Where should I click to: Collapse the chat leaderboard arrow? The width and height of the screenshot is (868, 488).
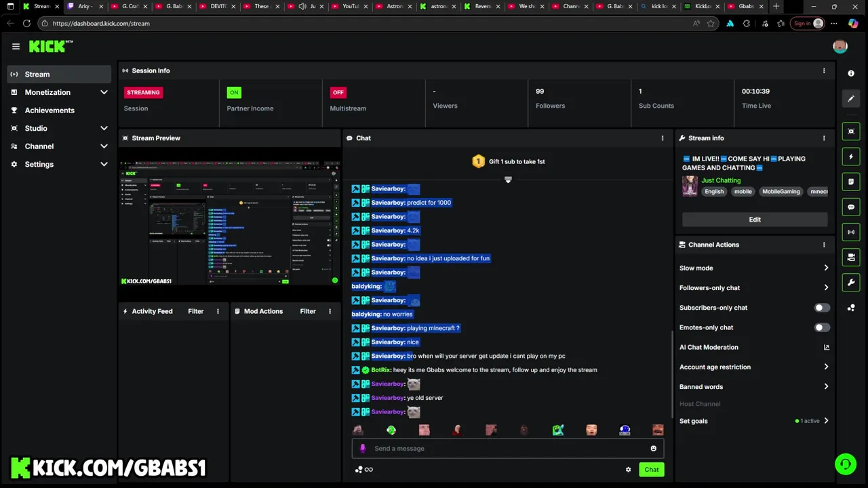pyautogui.click(x=508, y=180)
